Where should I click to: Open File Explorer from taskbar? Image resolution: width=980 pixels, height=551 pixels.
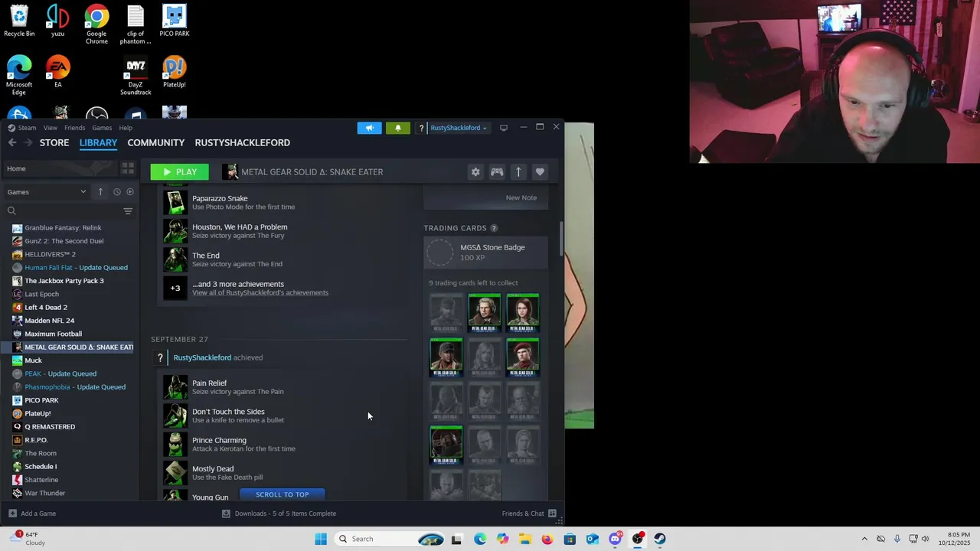524,539
